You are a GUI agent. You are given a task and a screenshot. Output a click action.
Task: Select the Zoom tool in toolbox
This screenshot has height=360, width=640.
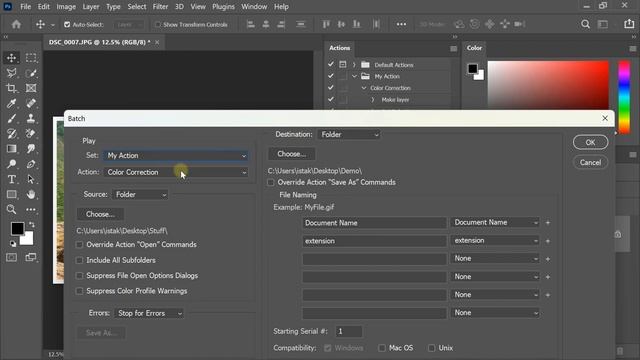(x=11, y=209)
